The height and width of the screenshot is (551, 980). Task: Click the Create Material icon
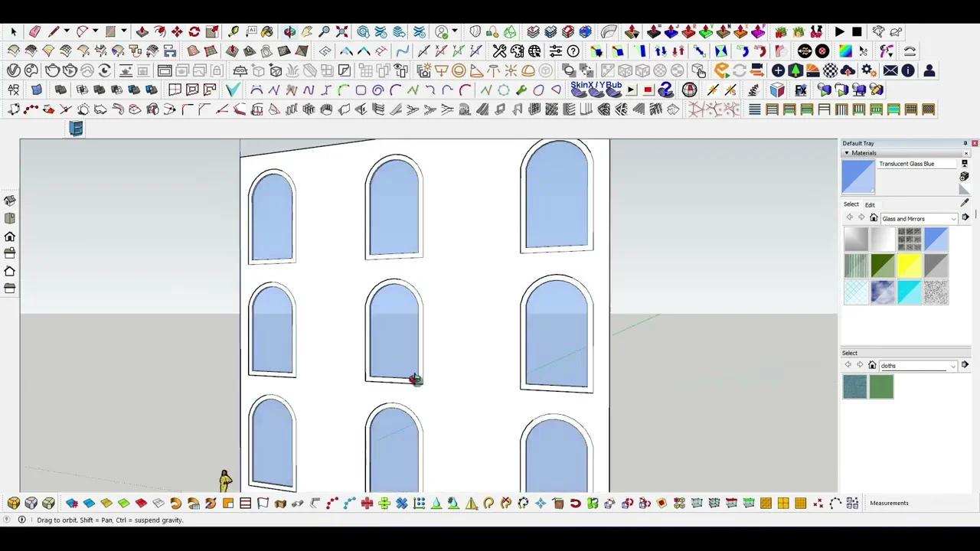click(x=965, y=176)
